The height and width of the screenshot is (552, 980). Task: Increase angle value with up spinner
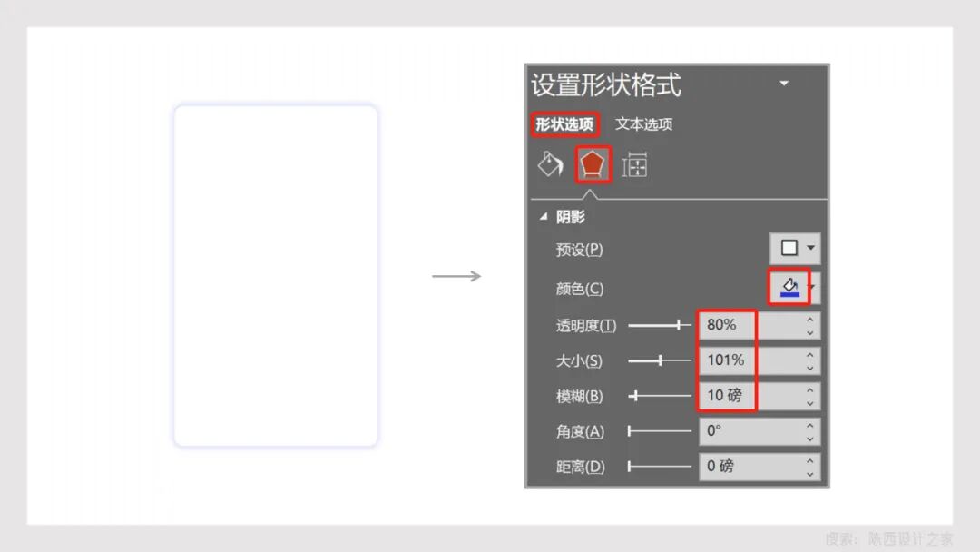pyautogui.click(x=810, y=425)
